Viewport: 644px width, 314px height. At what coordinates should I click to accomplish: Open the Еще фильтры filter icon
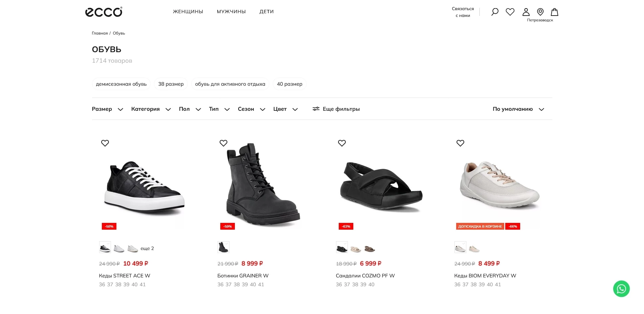tap(316, 109)
